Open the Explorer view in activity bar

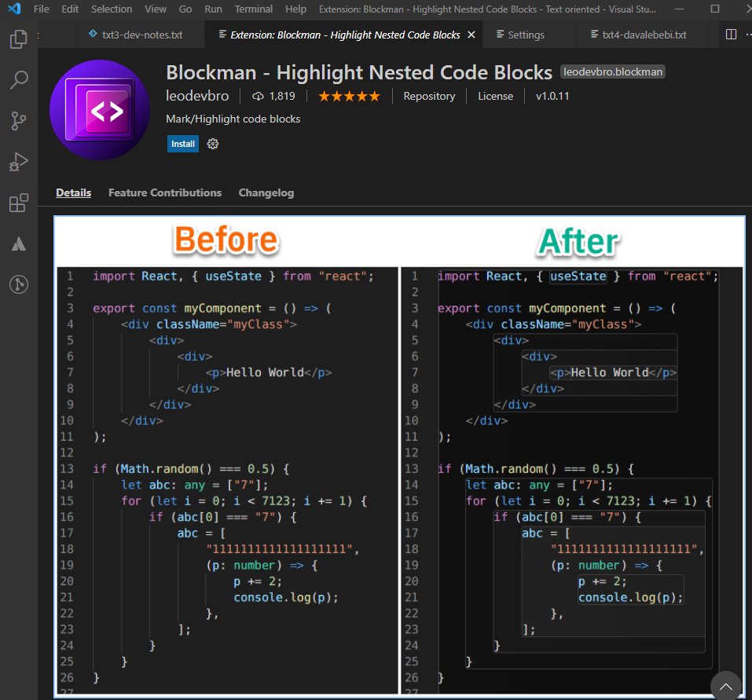pyautogui.click(x=18, y=39)
